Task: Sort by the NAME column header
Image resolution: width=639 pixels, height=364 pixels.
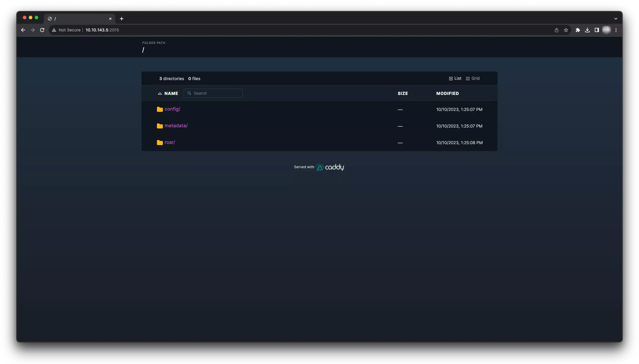Action: click(x=171, y=93)
